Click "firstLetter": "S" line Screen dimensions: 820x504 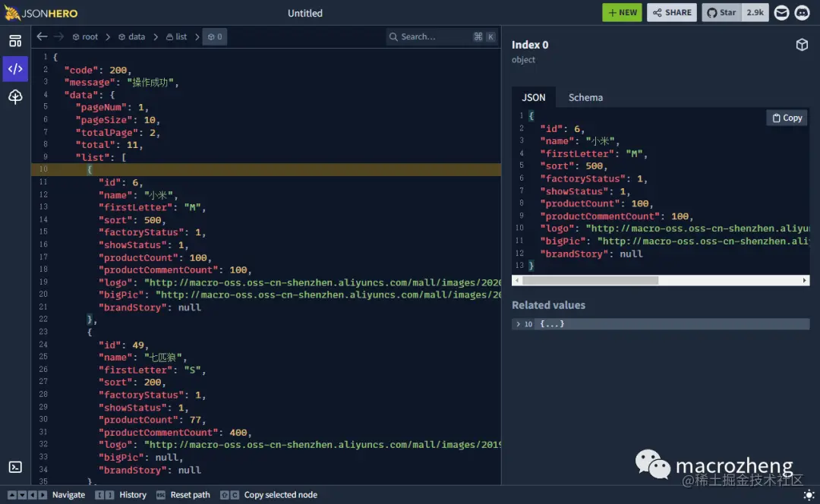(152, 370)
